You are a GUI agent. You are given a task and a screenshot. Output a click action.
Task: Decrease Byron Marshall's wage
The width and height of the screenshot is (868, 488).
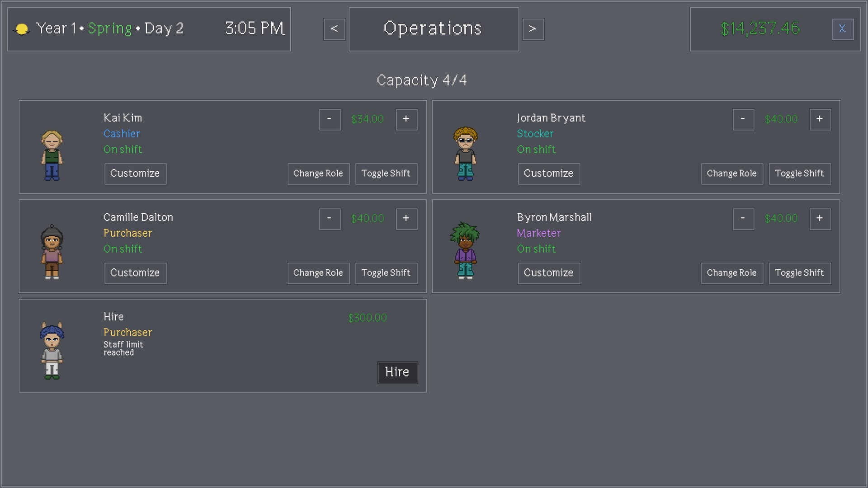[743, 219]
